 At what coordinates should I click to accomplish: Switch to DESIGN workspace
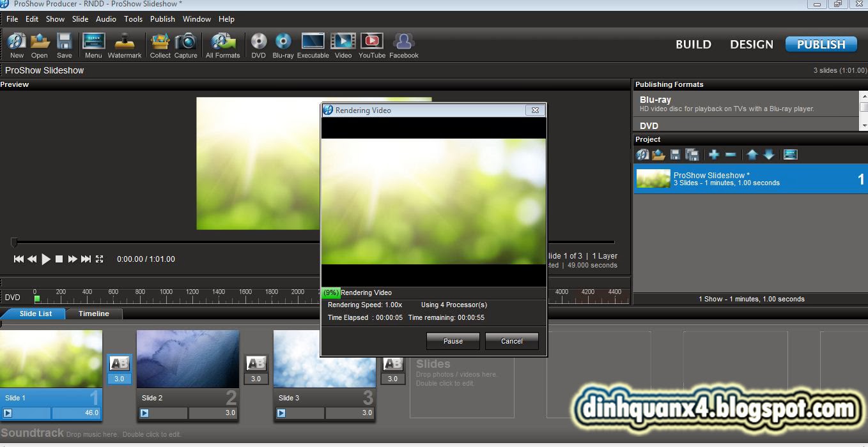[x=752, y=44]
